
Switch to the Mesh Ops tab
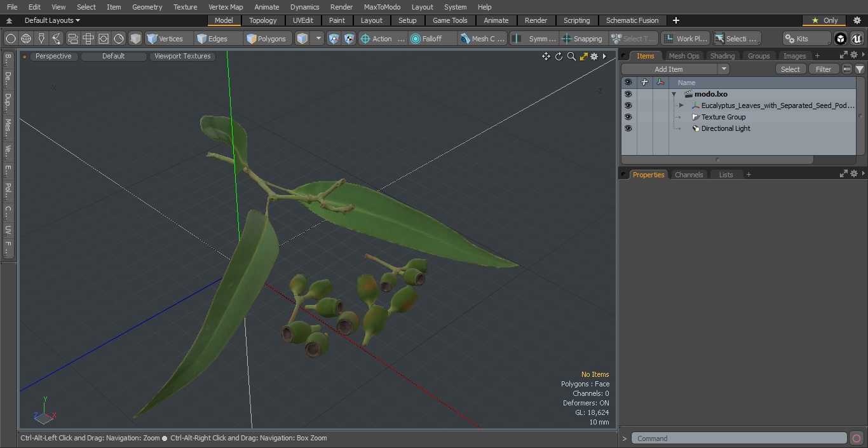coord(684,56)
